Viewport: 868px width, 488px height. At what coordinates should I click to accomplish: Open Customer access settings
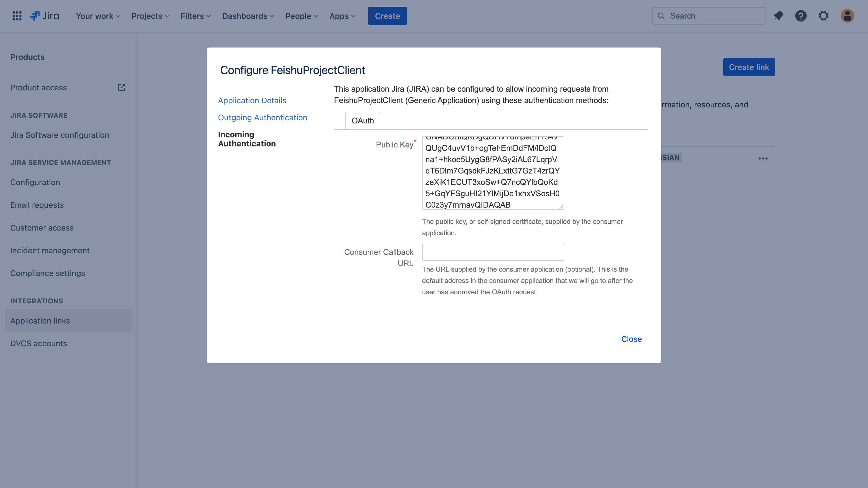[x=42, y=228]
